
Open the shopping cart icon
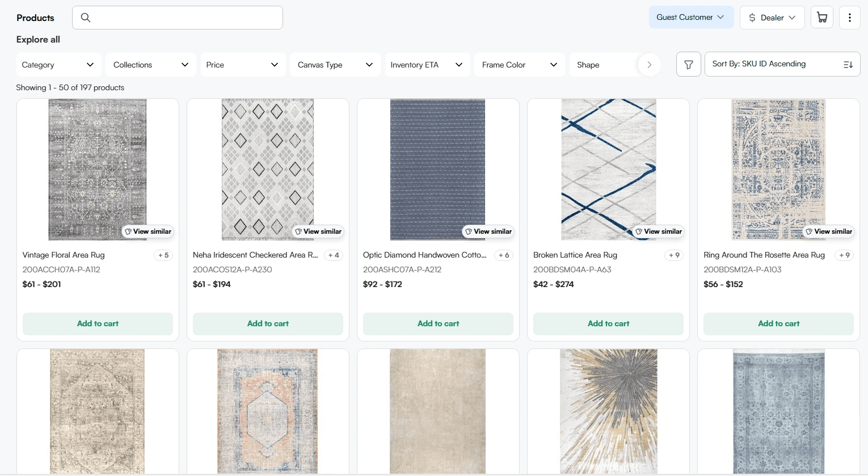click(x=821, y=17)
